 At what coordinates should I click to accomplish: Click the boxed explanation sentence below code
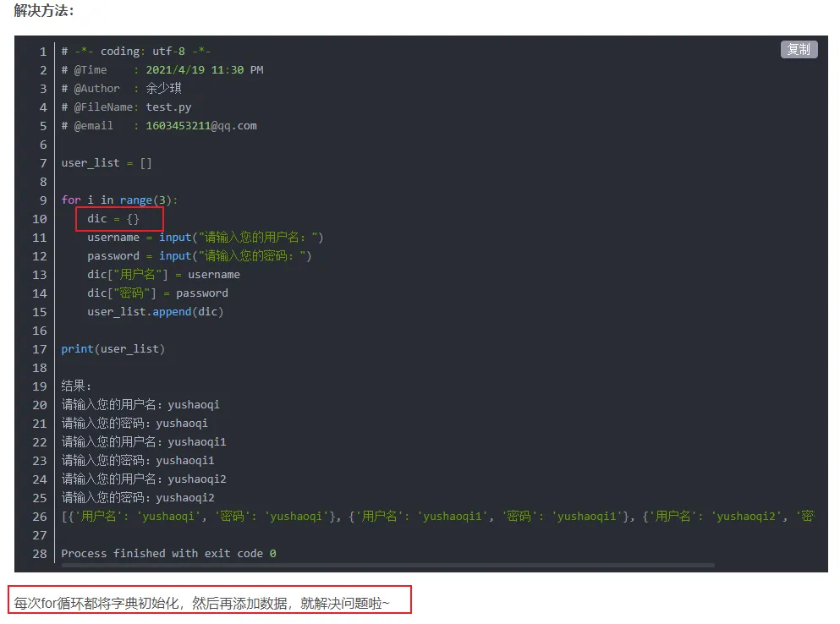[202, 604]
